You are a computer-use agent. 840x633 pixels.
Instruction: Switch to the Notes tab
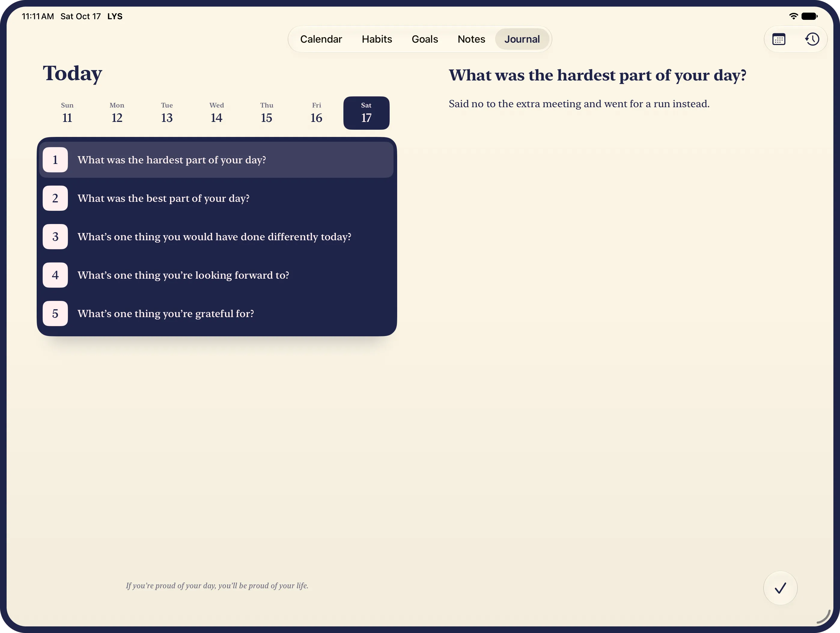[x=471, y=39]
